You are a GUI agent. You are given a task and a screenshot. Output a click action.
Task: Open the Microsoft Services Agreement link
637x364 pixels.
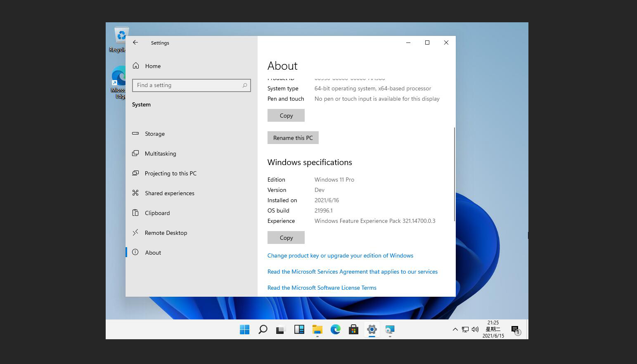click(x=353, y=272)
